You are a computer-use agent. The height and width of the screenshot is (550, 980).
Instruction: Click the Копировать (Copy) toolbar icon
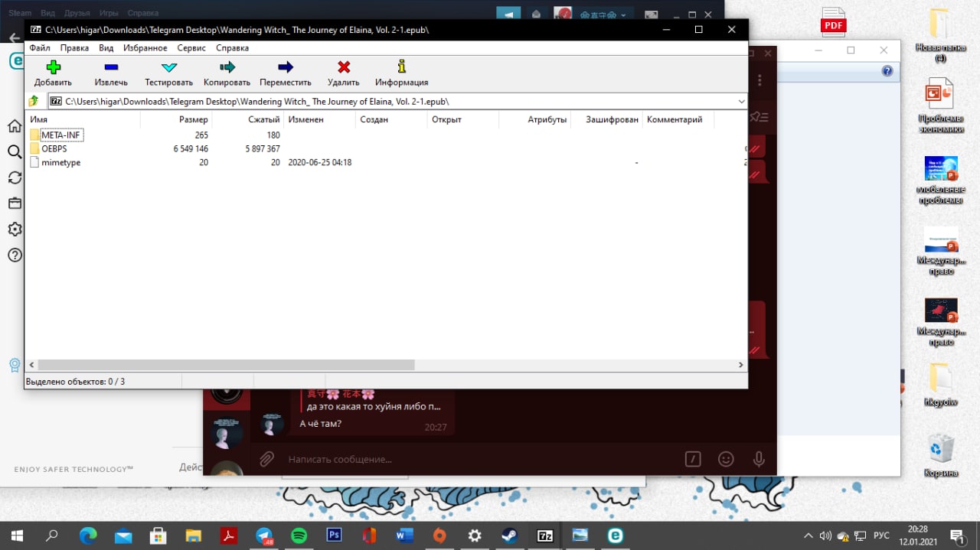[227, 67]
